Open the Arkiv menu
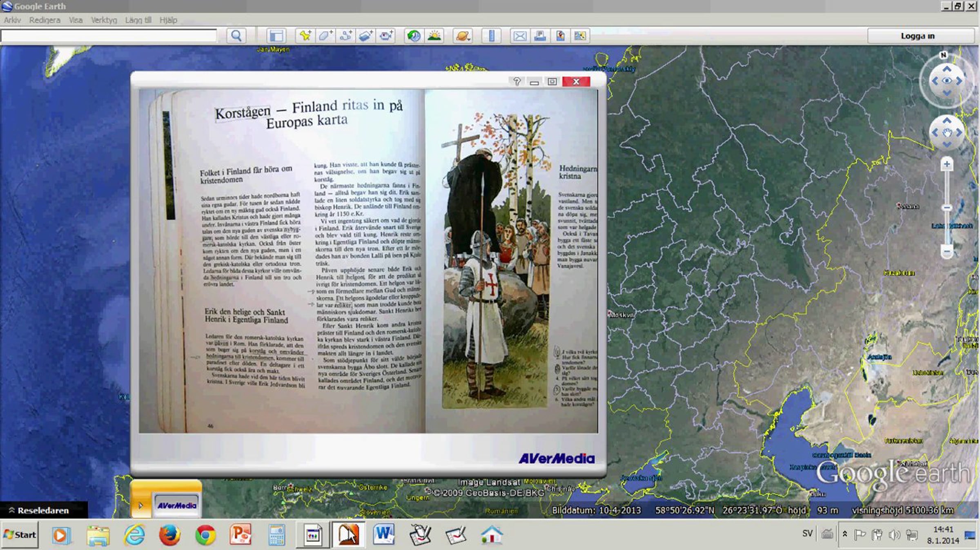This screenshot has height=550, width=980. (x=12, y=20)
